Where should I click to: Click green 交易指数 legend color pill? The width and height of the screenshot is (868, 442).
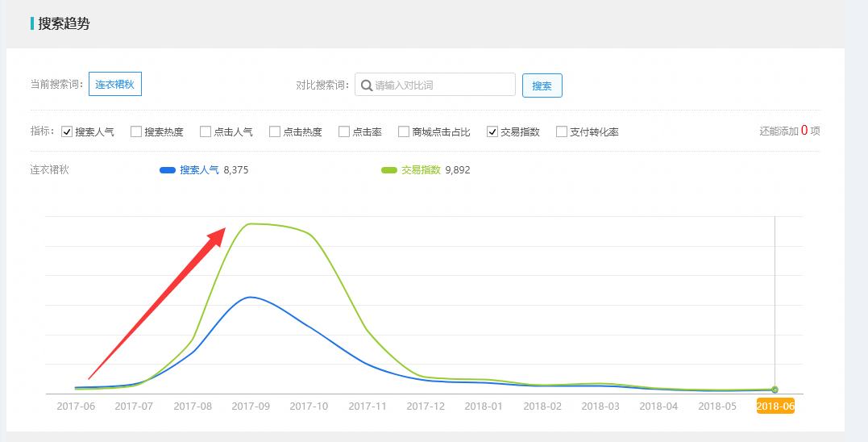pos(389,170)
